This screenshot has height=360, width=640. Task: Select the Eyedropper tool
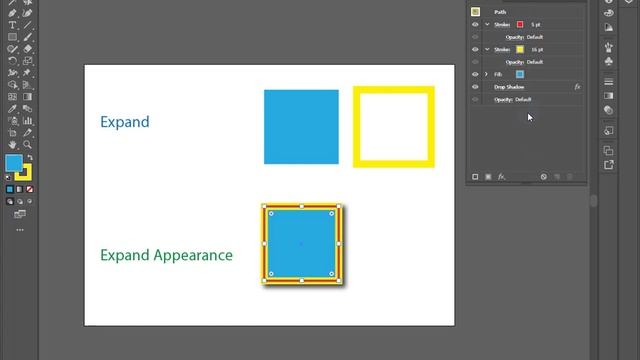pos(12,109)
